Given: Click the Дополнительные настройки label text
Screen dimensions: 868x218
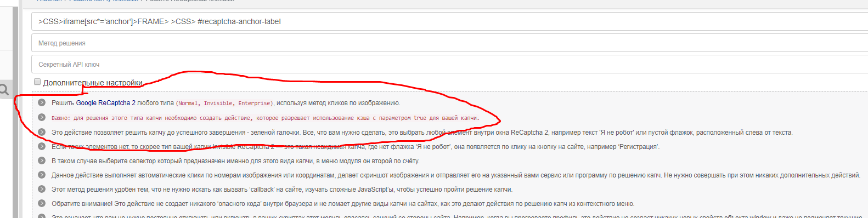Looking at the screenshot, I should 93,83.
